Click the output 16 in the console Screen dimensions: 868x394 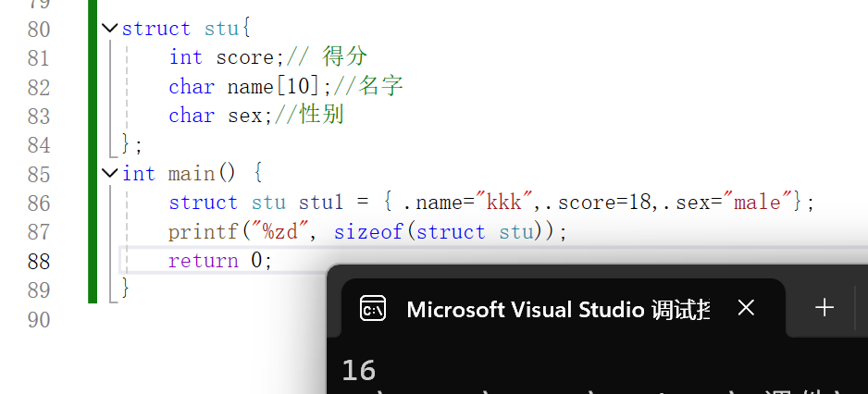point(359,371)
